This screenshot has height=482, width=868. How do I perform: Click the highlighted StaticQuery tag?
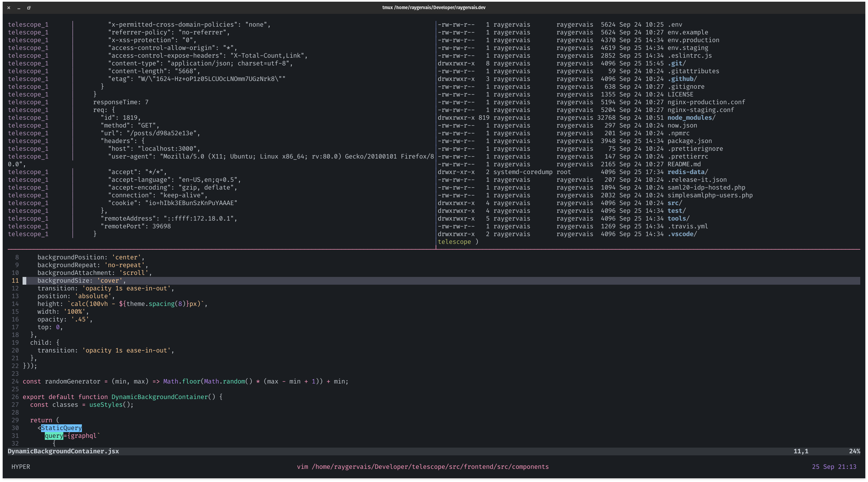(61, 428)
